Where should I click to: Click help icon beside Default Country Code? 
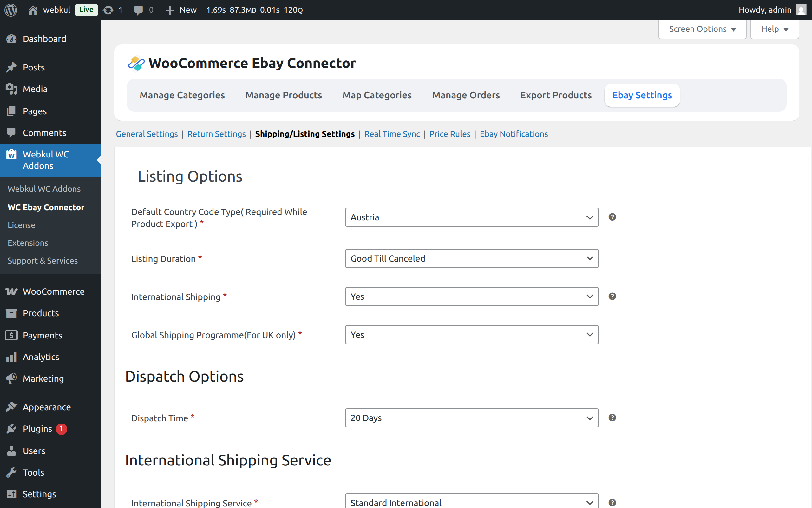(612, 217)
